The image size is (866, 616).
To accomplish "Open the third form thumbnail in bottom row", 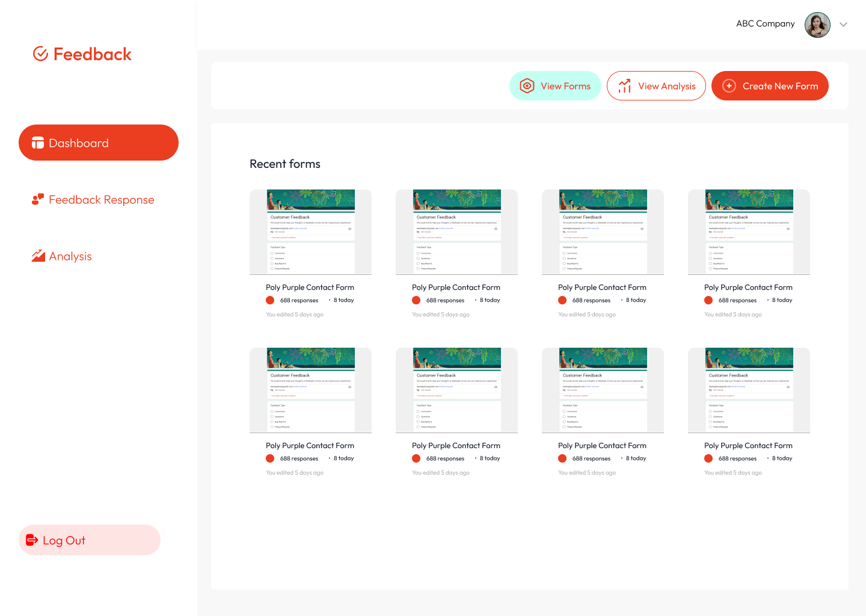I will click(x=603, y=390).
